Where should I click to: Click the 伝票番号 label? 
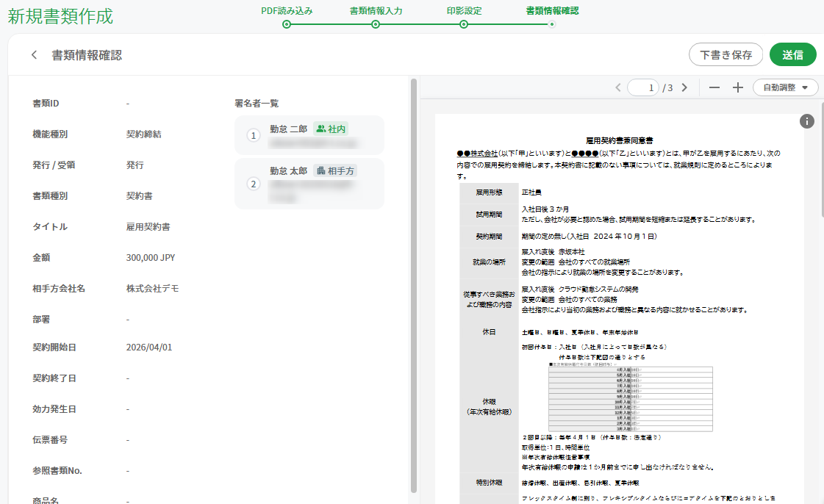click(50, 440)
